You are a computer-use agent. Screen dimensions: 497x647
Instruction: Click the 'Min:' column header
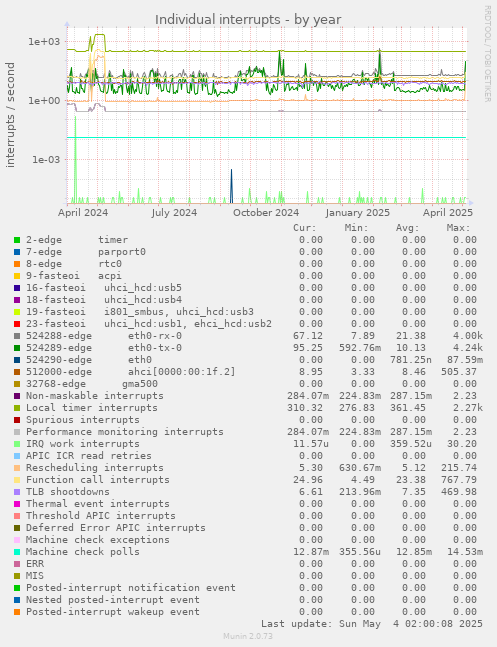tap(356, 228)
